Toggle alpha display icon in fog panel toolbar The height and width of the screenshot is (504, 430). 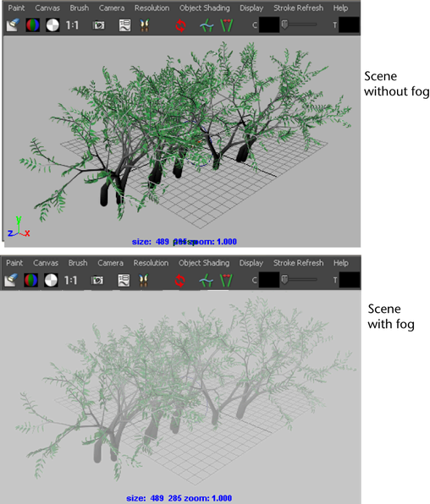click(51, 280)
